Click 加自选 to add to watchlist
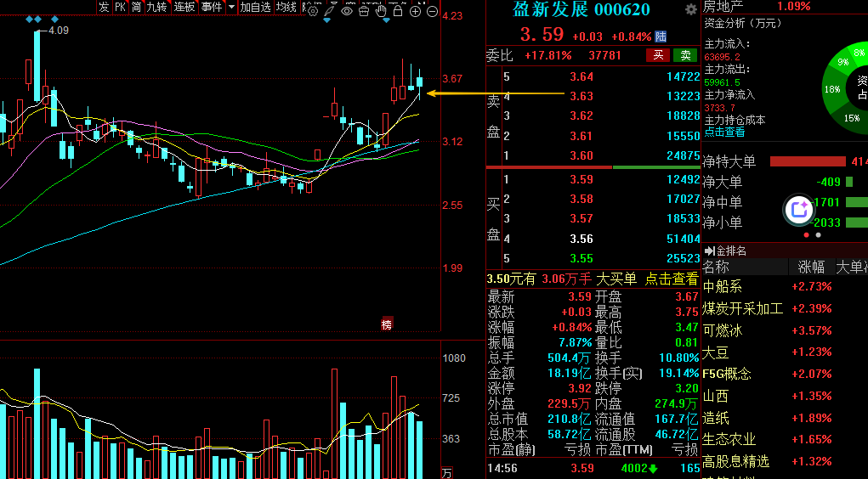This screenshot has height=479, width=868. click(256, 7)
